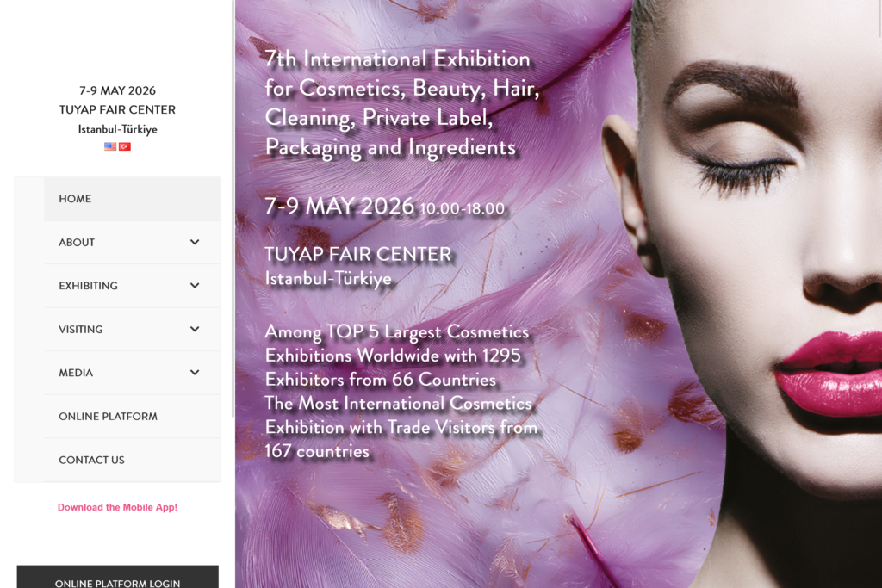Expand the chevron next to ABOUT
Image resolution: width=882 pixels, height=588 pixels.
195,243
